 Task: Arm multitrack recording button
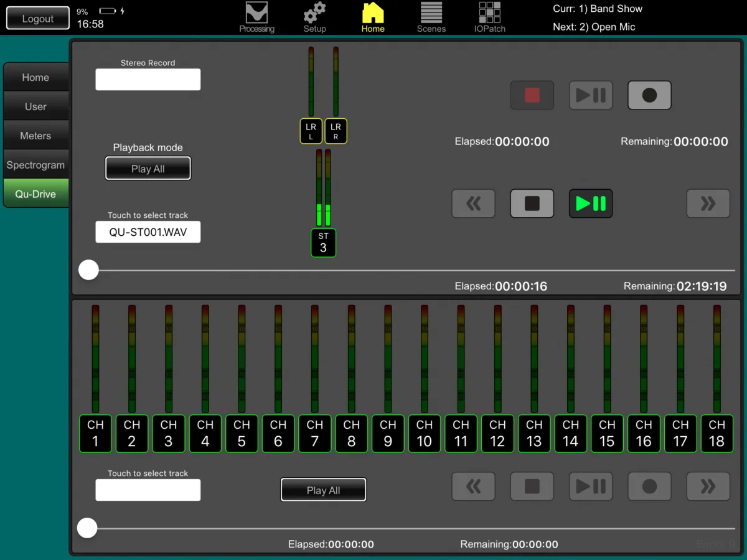pos(649,486)
